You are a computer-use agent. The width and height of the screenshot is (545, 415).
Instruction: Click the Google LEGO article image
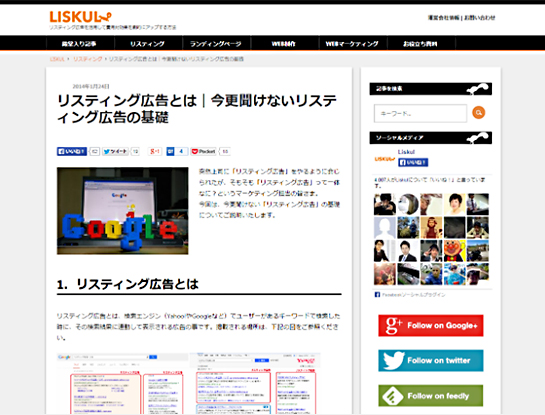[x=123, y=211]
